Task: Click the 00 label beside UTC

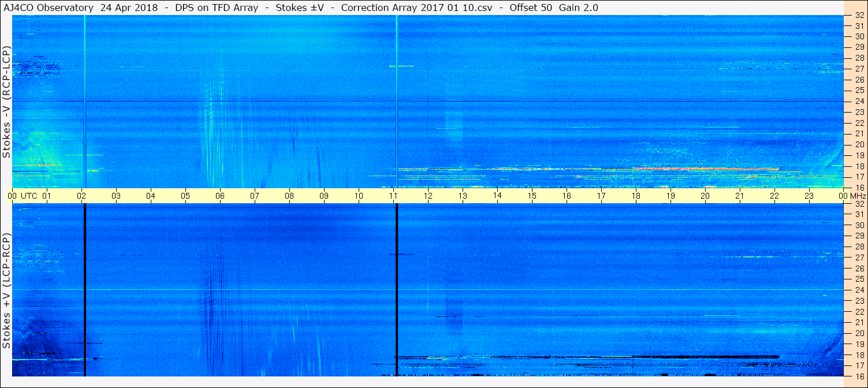Action: (12, 196)
